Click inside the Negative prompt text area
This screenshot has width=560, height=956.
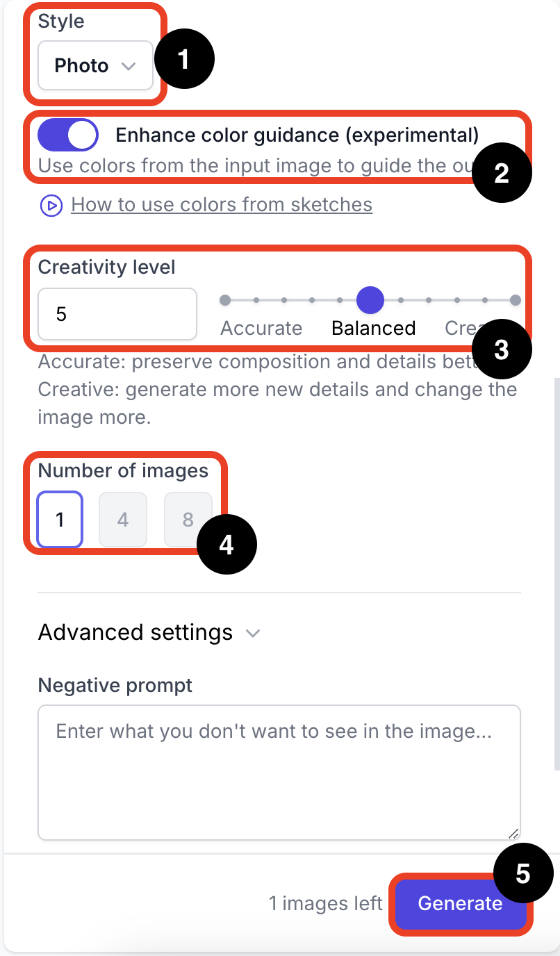tap(279, 773)
